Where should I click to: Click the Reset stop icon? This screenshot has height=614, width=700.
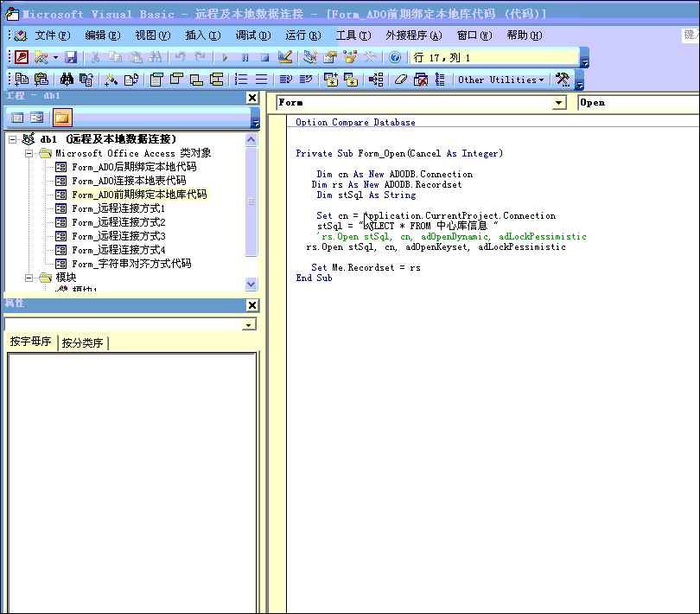pyautogui.click(x=264, y=57)
